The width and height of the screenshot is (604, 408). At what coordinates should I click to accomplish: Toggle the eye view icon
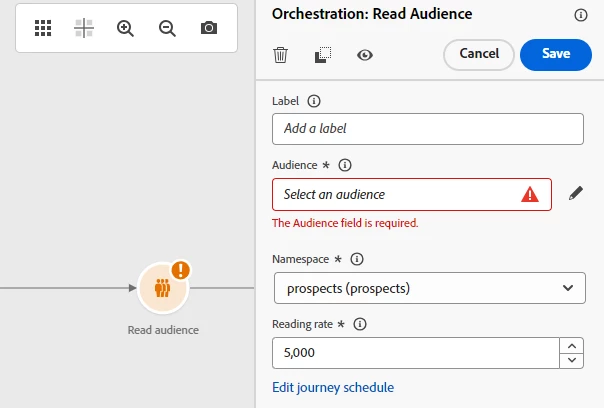[x=365, y=55]
